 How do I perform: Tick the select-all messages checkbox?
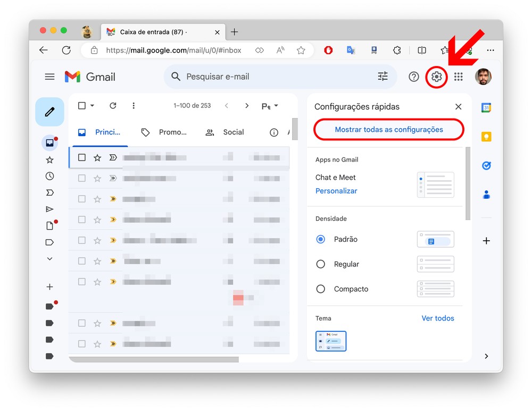point(82,105)
